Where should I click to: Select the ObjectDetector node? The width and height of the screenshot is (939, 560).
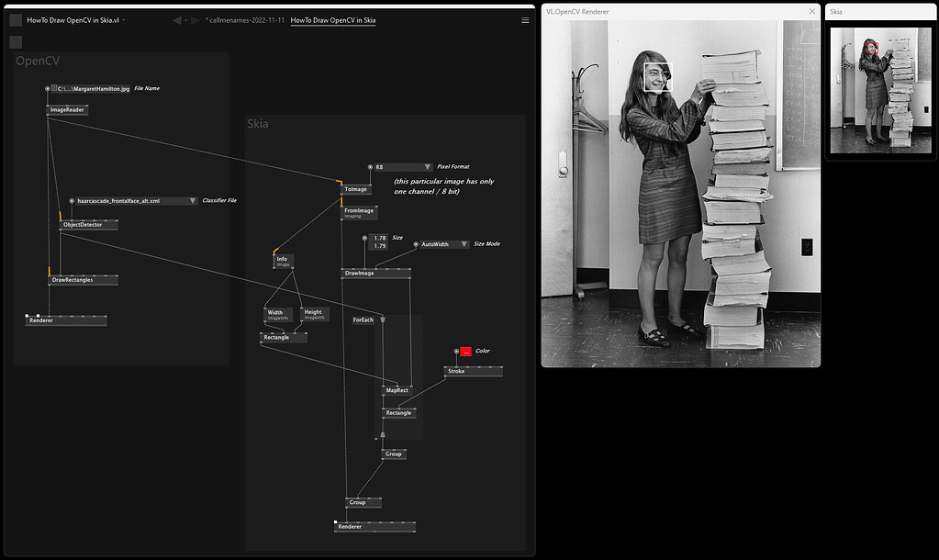tap(88, 224)
